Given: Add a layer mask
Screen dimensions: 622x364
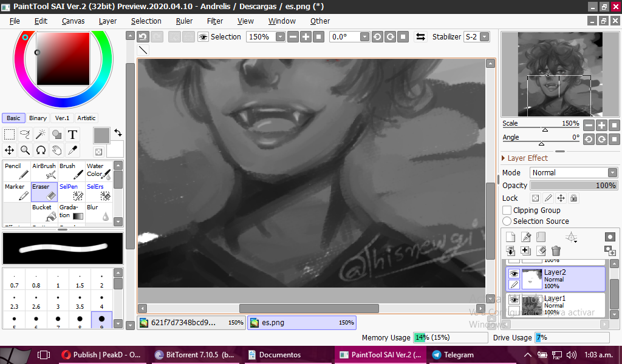Looking at the screenshot, I should coord(610,237).
